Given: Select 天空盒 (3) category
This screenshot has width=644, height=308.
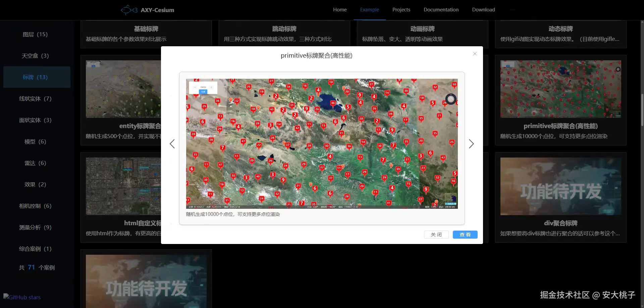Looking at the screenshot, I should click(35, 56).
